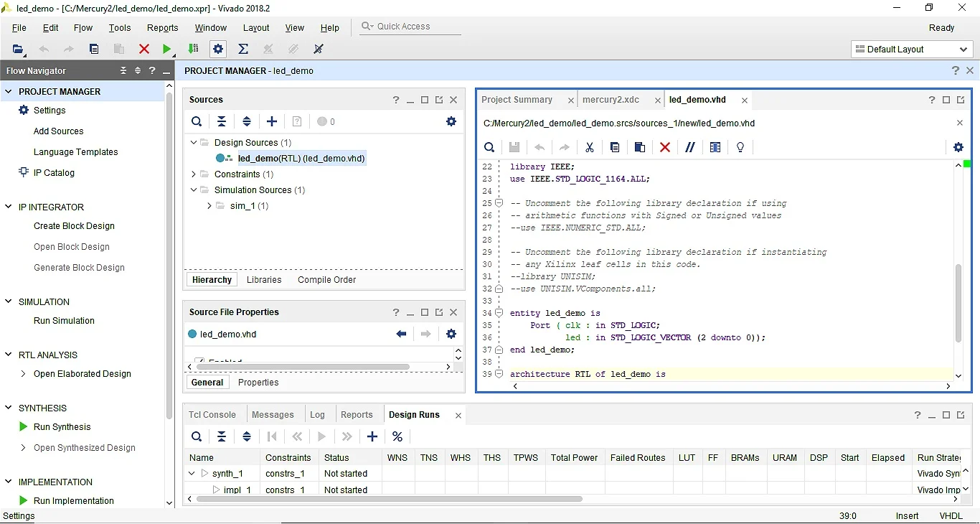Click Quick Access search field
980x524 pixels.
[x=410, y=27]
